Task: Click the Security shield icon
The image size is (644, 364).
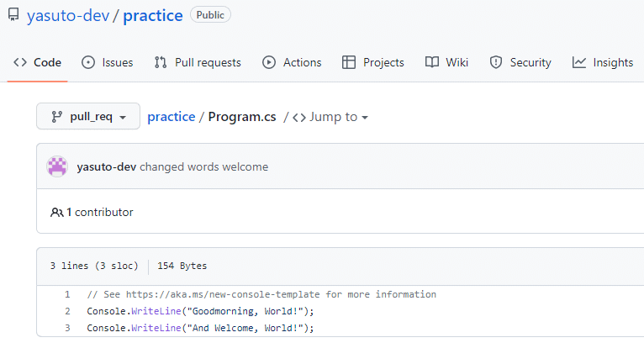Action: tap(496, 62)
